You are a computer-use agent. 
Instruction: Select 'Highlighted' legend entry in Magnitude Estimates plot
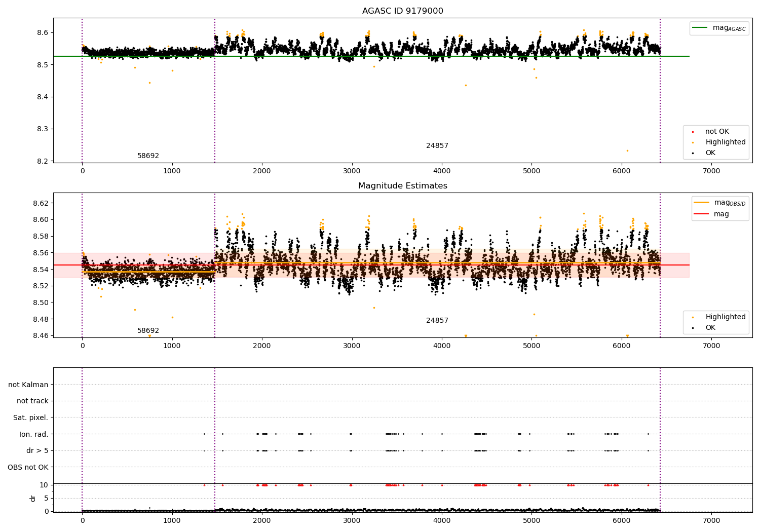point(725,317)
